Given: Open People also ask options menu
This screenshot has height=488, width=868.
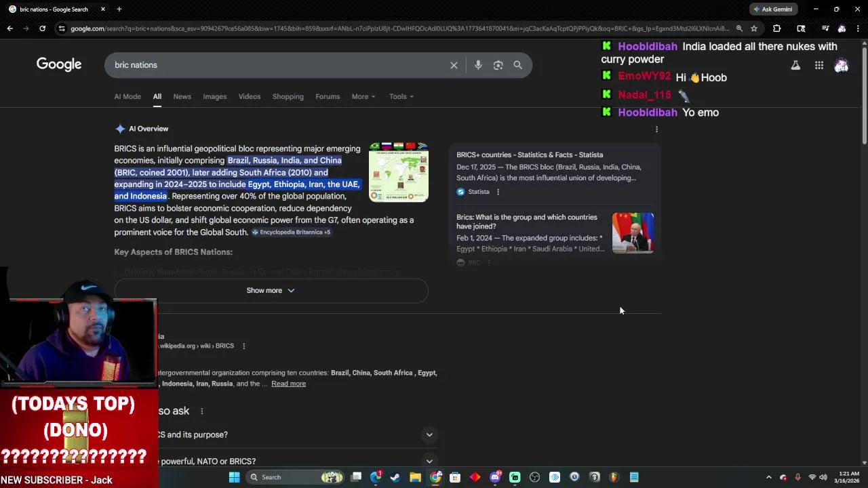Looking at the screenshot, I should pyautogui.click(x=201, y=411).
